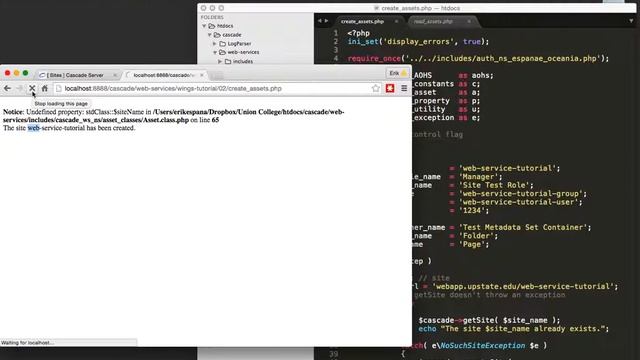Click the browser forward arrow
Viewport: 640px width, 360px height.
point(20,88)
